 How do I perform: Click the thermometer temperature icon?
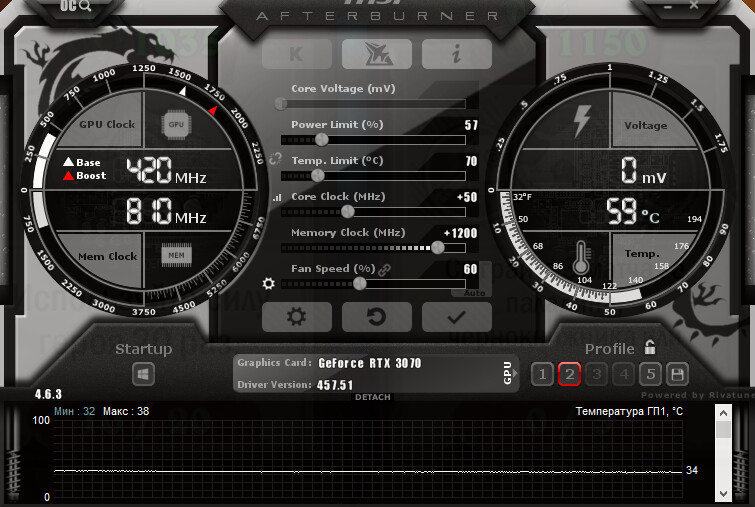tap(581, 258)
